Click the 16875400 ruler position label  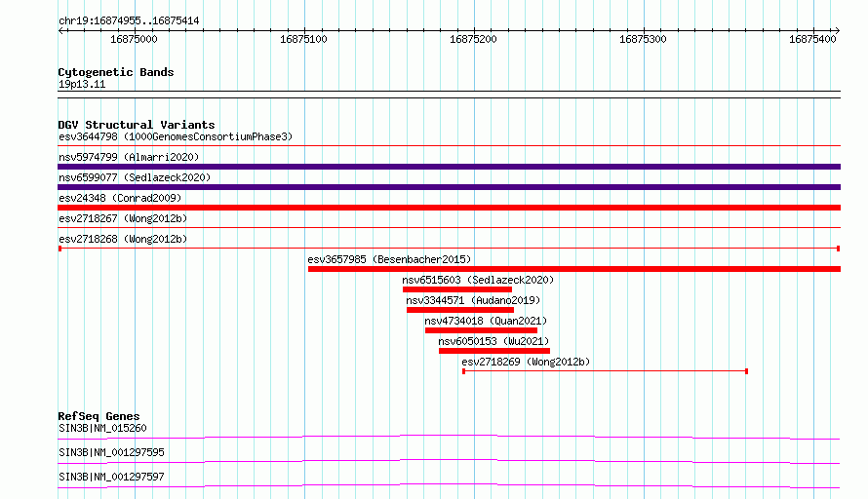[x=812, y=39]
